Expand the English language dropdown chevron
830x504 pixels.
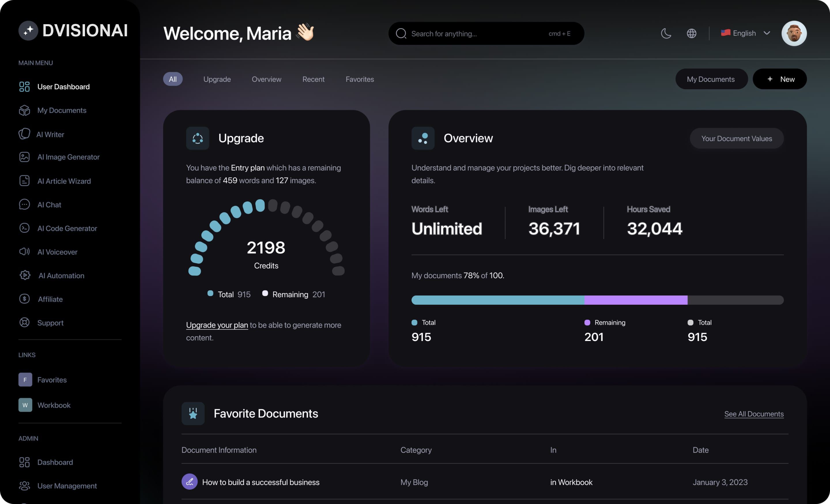coord(767,33)
